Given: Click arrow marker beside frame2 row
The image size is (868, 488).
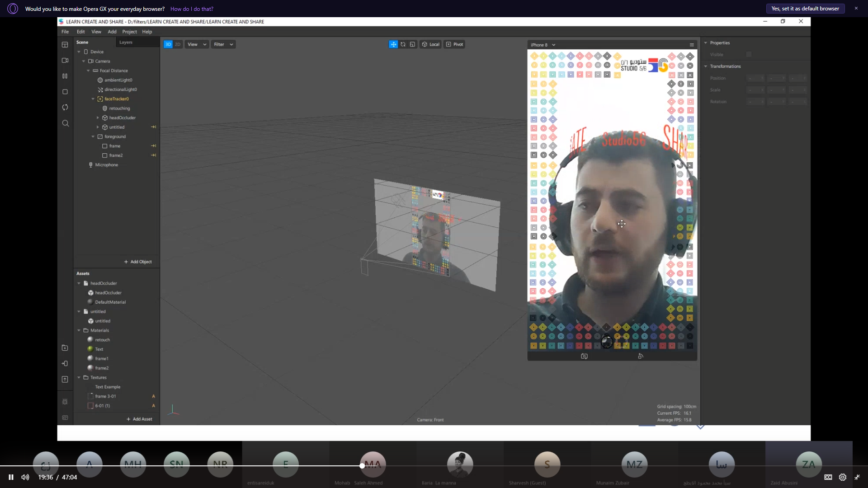Looking at the screenshot, I should (x=153, y=155).
